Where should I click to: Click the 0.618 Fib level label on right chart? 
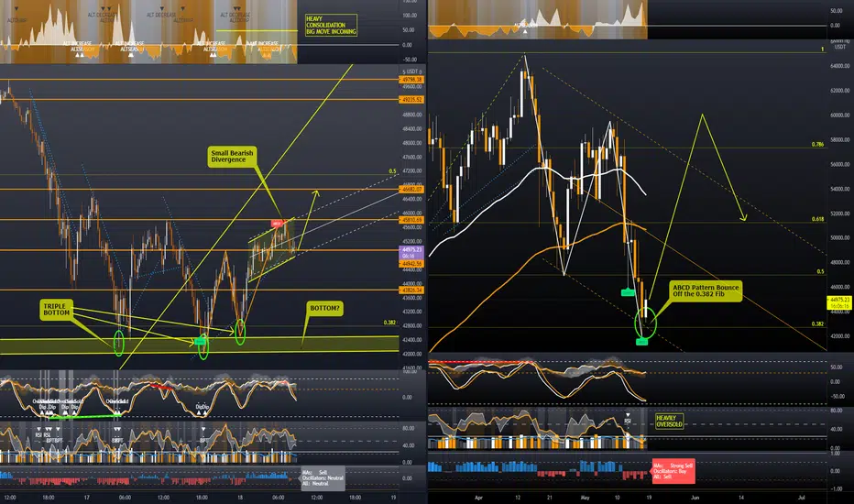pyautogui.click(x=817, y=219)
